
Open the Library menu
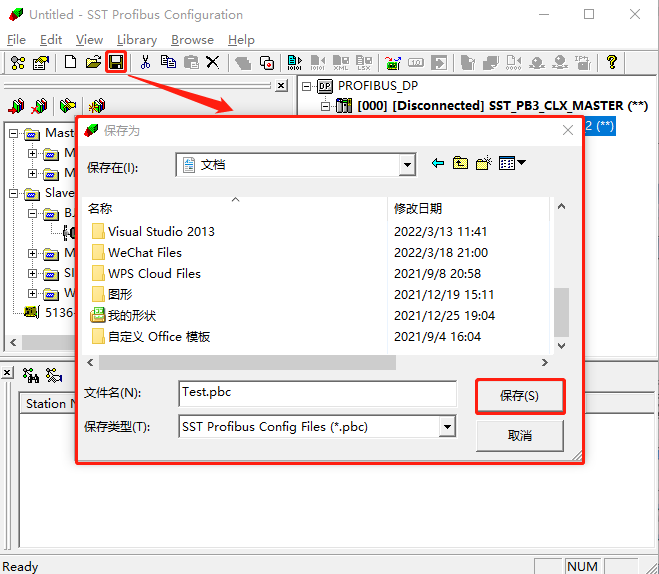click(137, 40)
